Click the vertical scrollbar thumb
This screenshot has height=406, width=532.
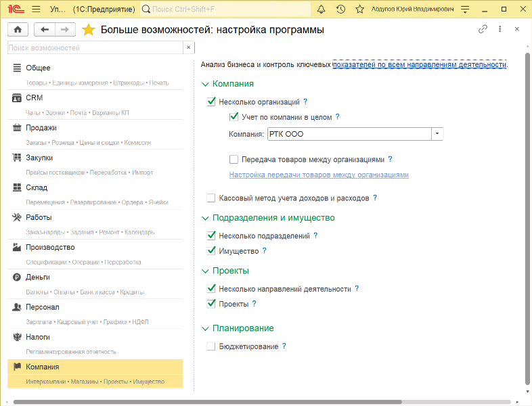coord(527,219)
